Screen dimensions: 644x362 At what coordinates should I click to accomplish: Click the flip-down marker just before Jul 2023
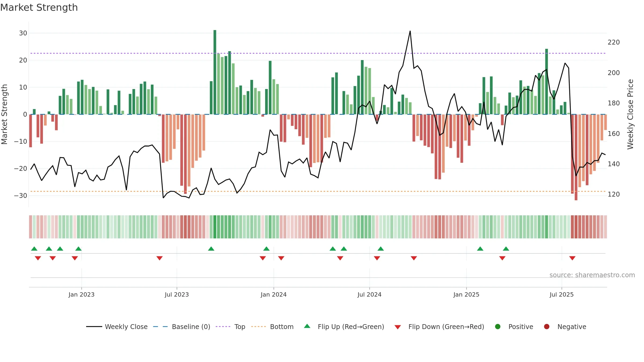[160, 258]
